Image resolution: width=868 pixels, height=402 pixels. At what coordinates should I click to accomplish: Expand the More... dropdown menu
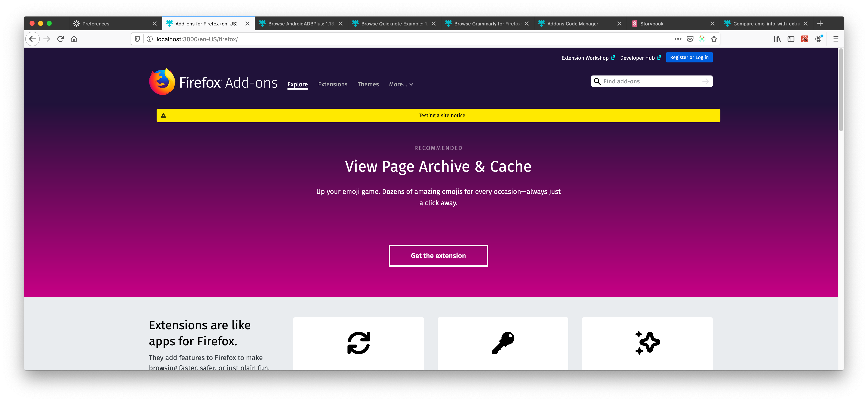(401, 84)
